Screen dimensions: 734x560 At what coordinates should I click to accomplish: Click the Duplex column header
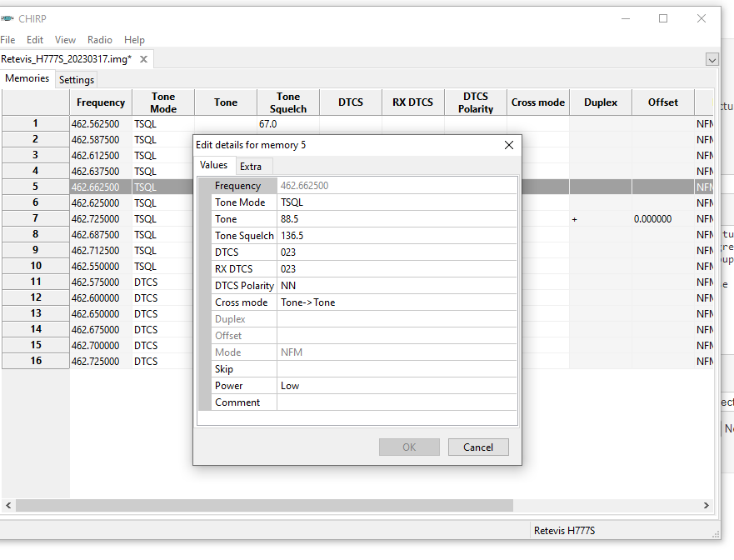601,102
